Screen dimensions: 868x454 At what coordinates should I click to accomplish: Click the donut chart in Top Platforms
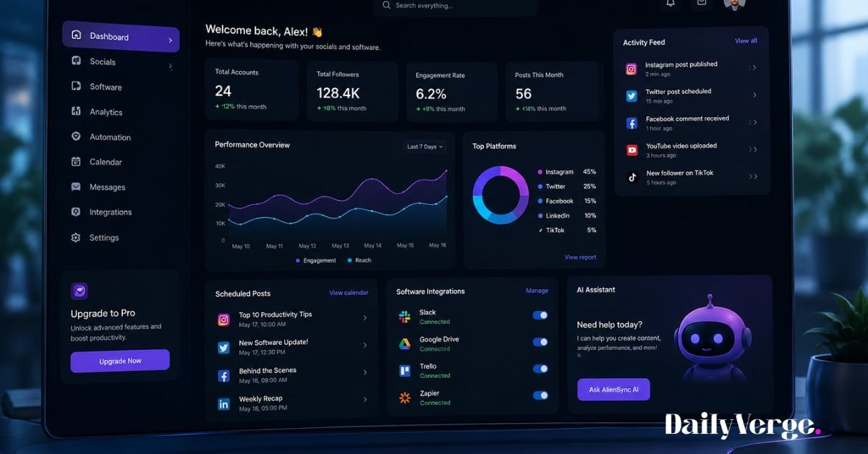[501, 195]
